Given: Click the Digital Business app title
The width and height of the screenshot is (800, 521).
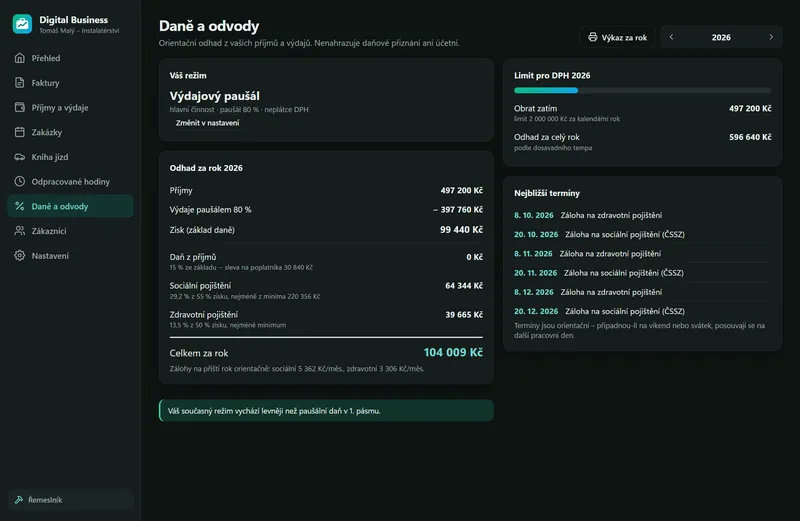Looking at the screenshot, I should pos(73,20).
